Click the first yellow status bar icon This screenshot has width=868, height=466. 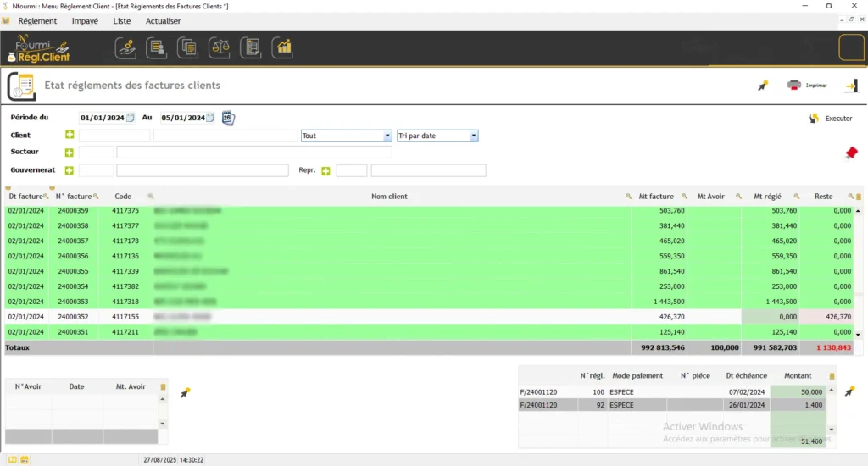(13, 460)
